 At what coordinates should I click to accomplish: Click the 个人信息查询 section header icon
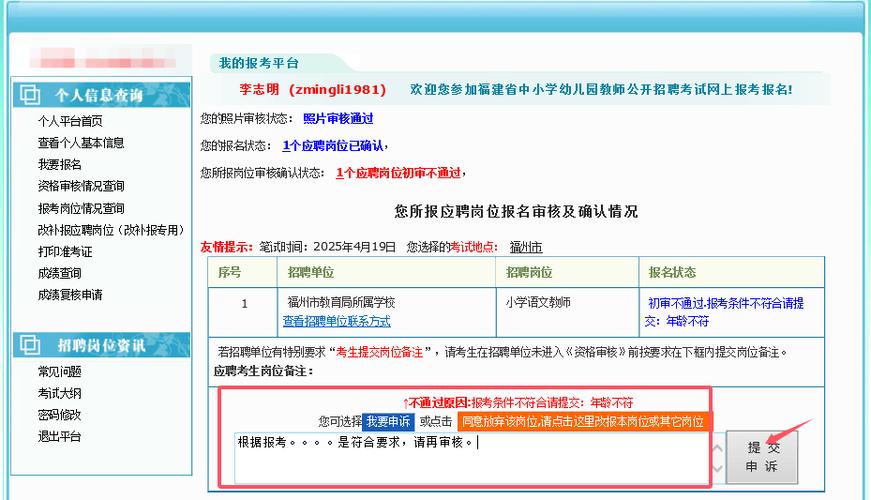30,95
